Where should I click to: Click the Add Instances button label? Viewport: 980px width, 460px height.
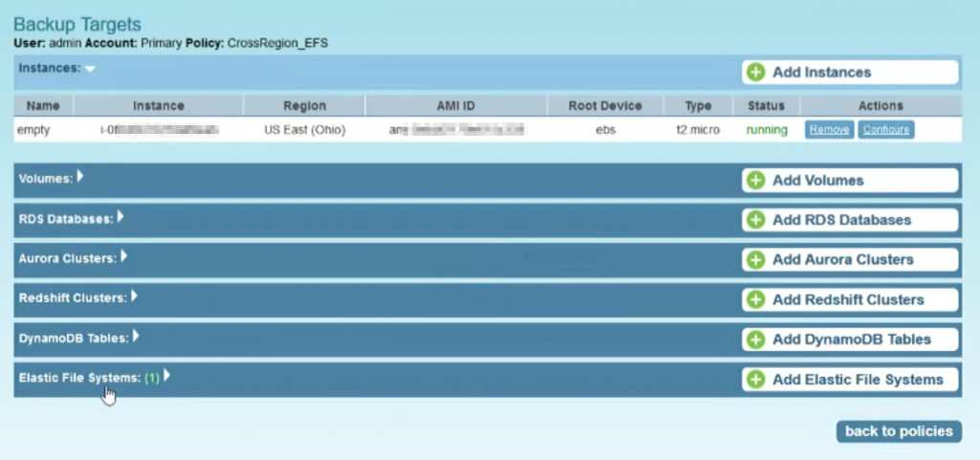pos(822,73)
